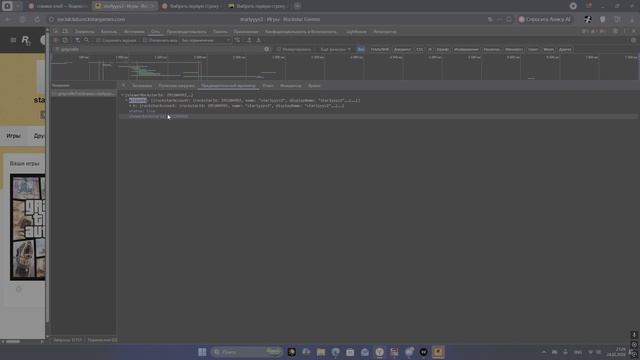Screen dimensions: 640x360
Task: Open the Yandex Browser taskbar icon
Action: tap(380, 352)
